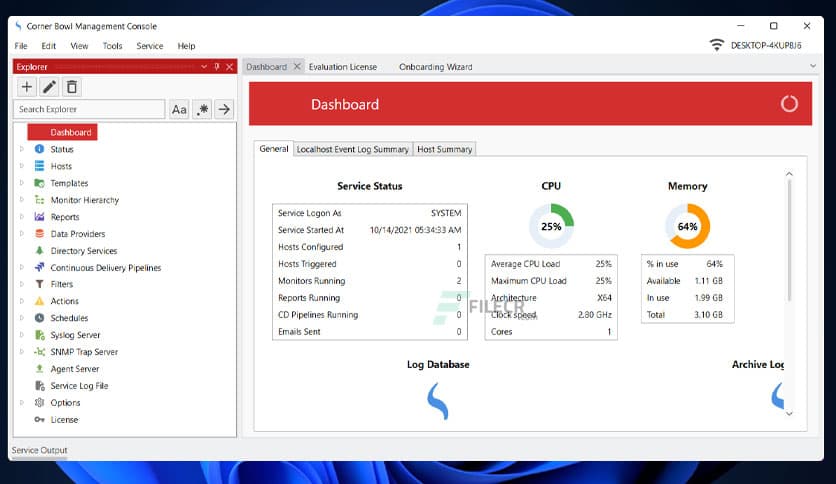Open the Explorer panel dropdown arrow
The image size is (836, 484).
[204, 67]
